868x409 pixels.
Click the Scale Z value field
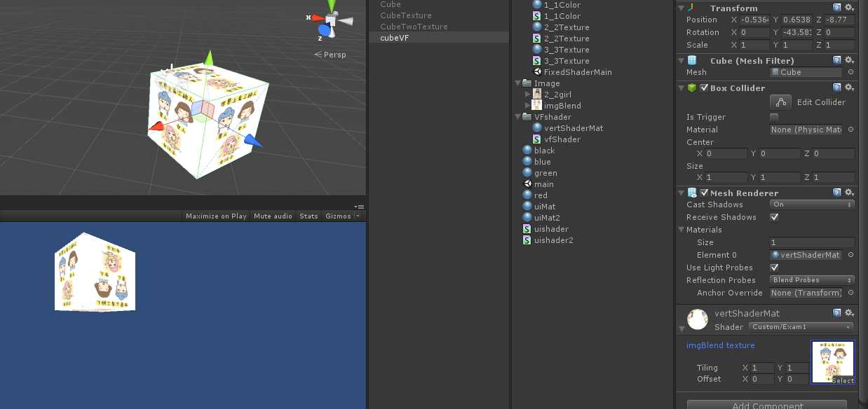839,45
